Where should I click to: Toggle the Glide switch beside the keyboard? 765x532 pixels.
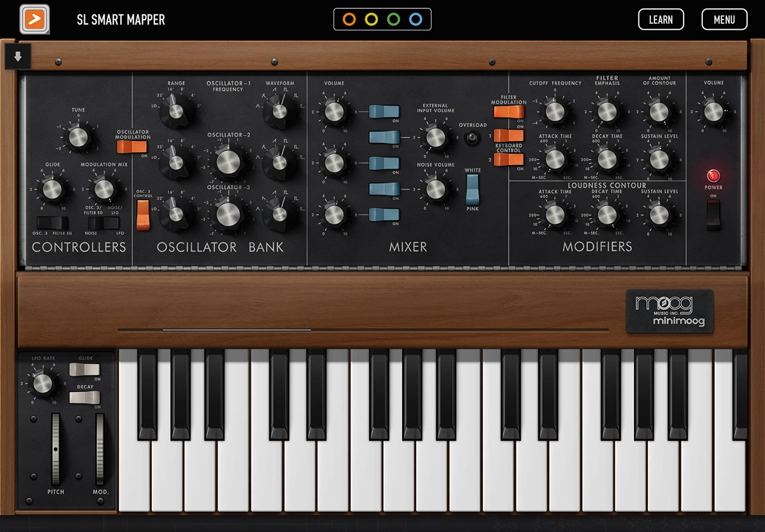pyautogui.click(x=84, y=370)
